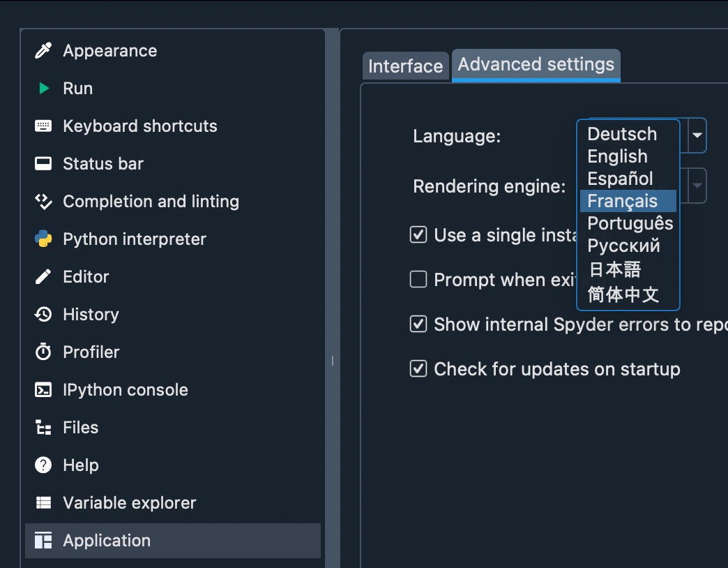Open the Rendering engine dropdown arrow
Viewport: 728px width, 568px height.
pos(697,186)
